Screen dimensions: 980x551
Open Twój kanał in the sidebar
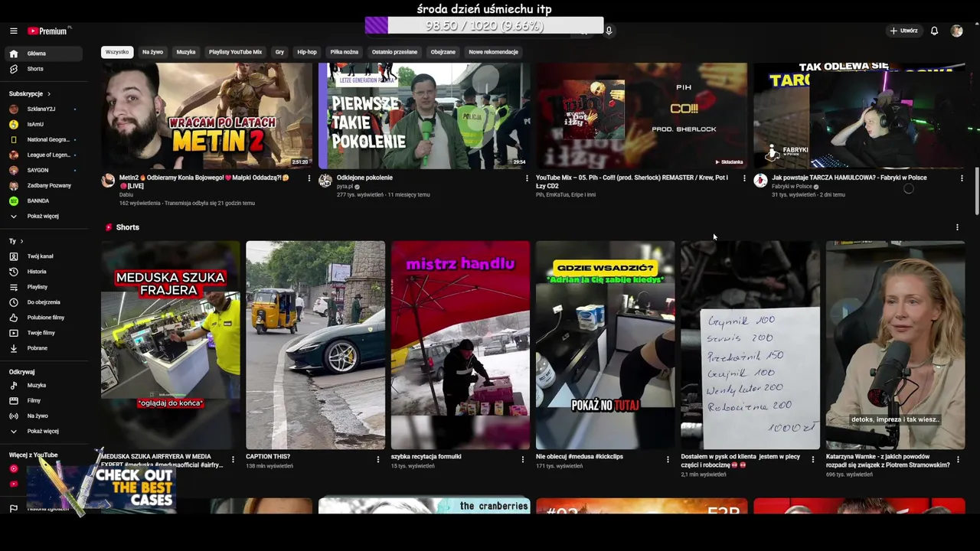point(44,256)
